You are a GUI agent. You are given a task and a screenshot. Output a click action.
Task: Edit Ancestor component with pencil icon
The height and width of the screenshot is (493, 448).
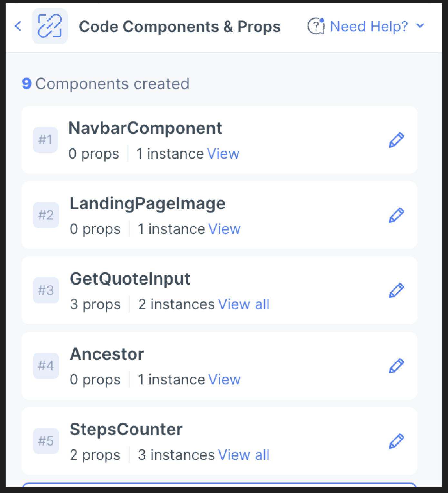tap(396, 366)
